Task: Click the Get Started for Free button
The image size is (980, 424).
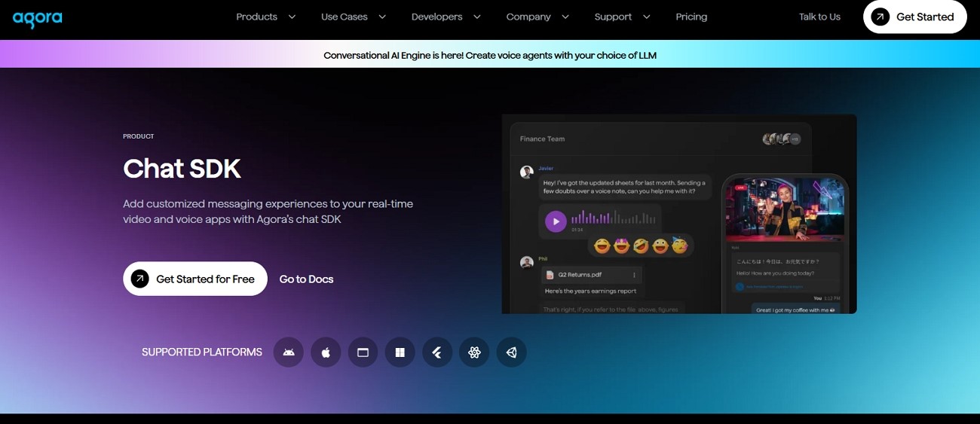Action: [x=195, y=279]
